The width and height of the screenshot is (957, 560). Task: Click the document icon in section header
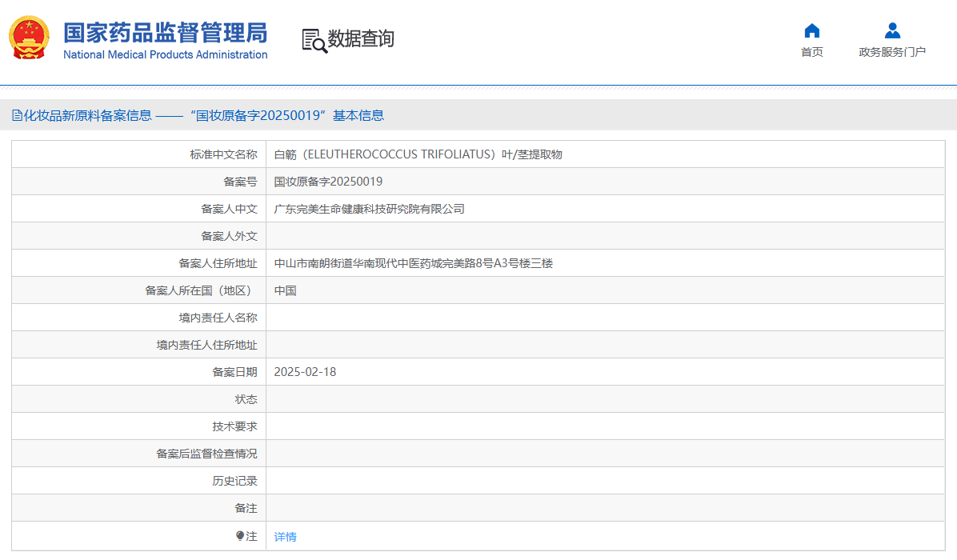click(17, 115)
